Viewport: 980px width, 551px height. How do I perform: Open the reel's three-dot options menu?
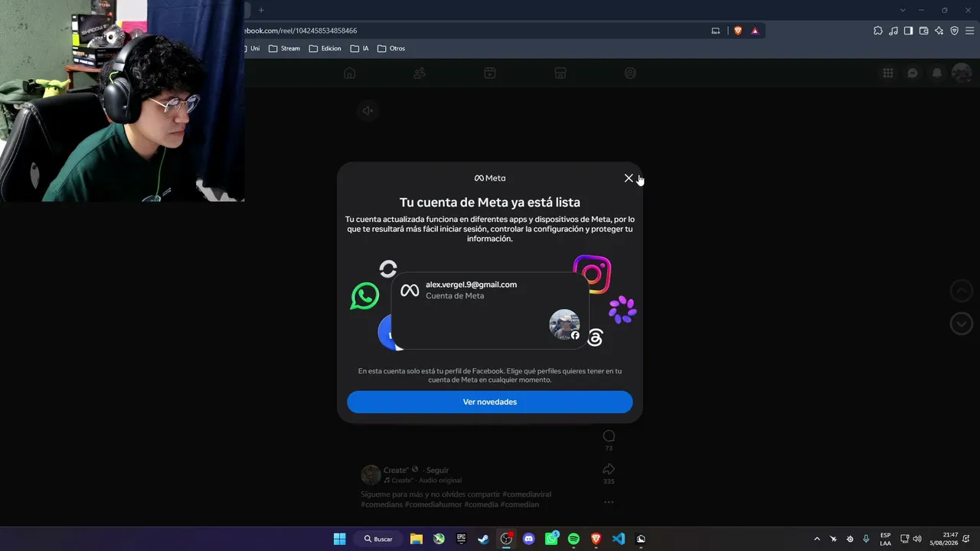(609, 502)
